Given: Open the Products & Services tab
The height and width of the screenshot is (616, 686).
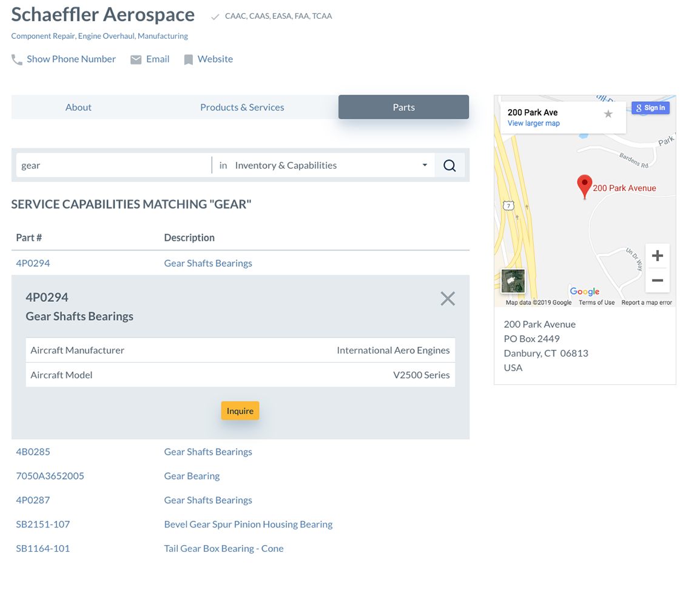Looking at the screenshot, I should point(242,107).
